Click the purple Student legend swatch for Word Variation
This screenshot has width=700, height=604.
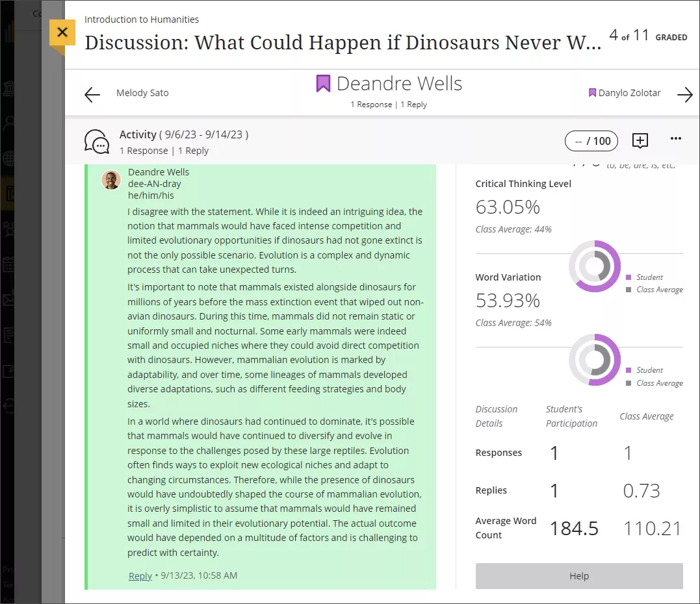click(629, 370)
